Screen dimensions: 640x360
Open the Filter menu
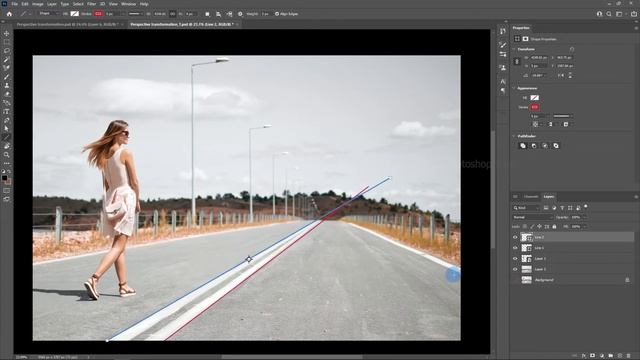pos(91,4)
